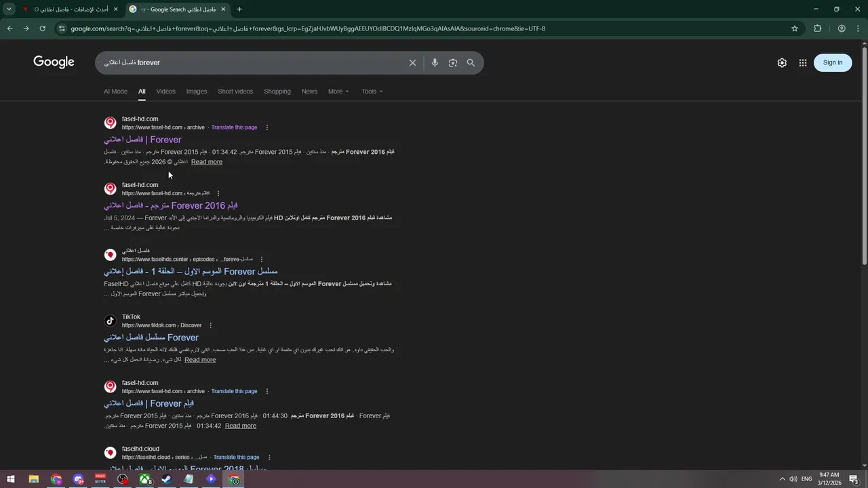This screenshot has height=488, width=868.
Task: Open the Chrome profile avatar icon
Action: [842, 28]
